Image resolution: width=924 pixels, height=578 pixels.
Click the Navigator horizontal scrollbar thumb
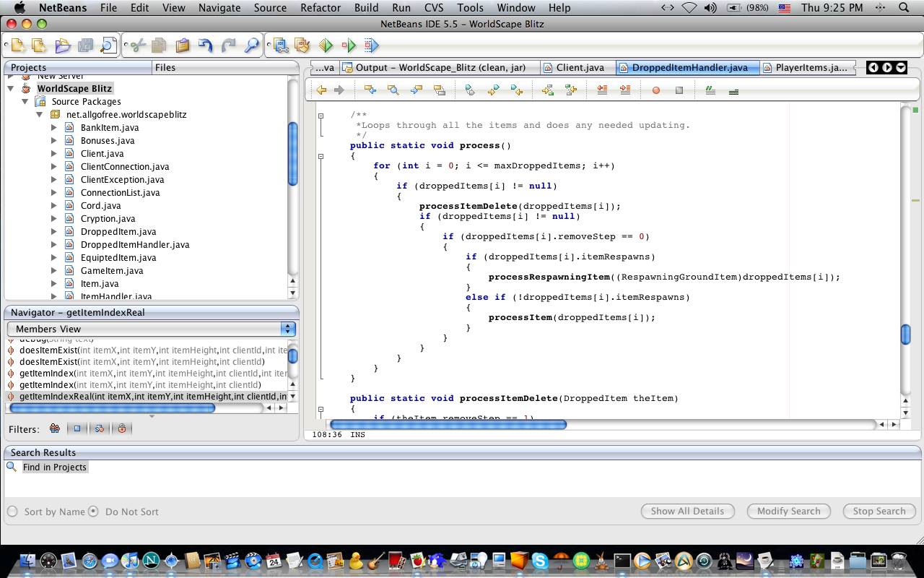pyautogui.click(x=112, y=407)
